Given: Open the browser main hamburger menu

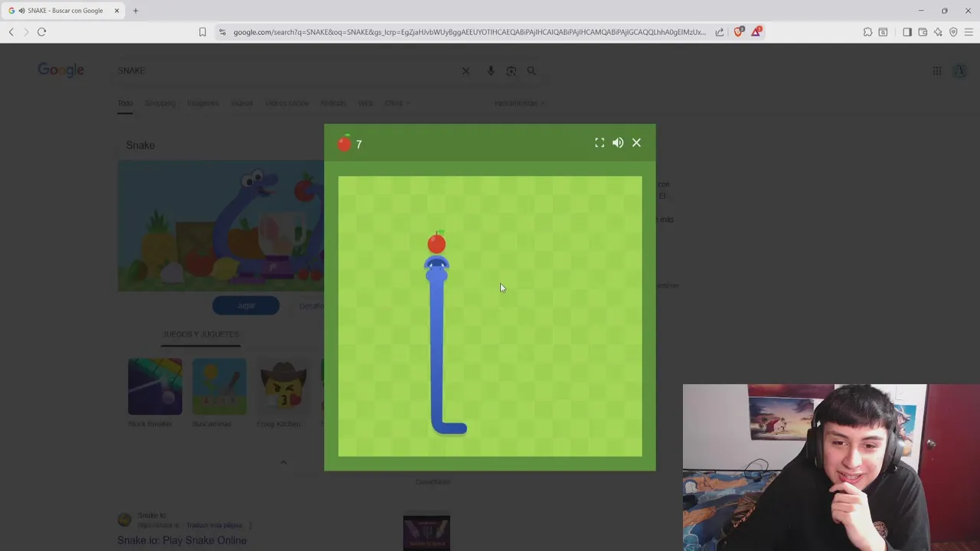Looking at the screenshot, I should coord(969,32).
